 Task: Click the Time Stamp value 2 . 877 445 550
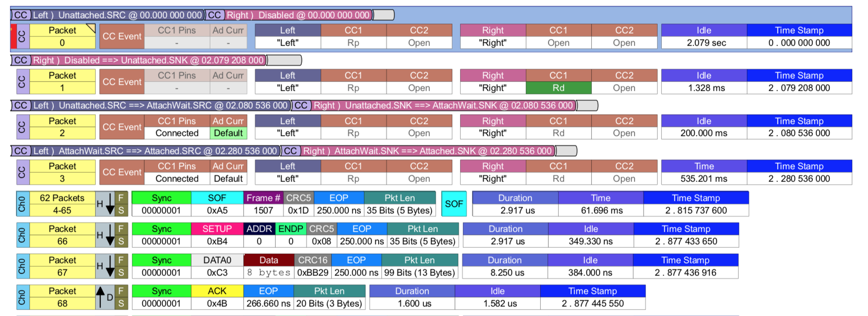[x=592, y=304]
